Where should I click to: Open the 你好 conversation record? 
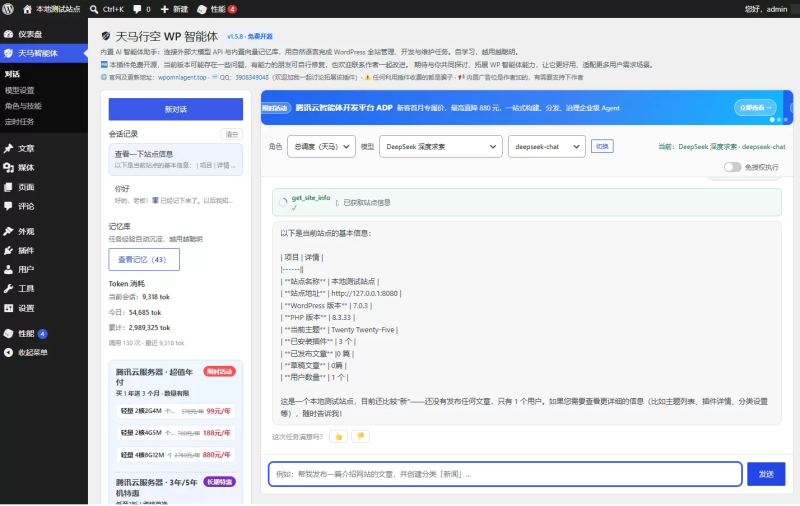(176, 194)
